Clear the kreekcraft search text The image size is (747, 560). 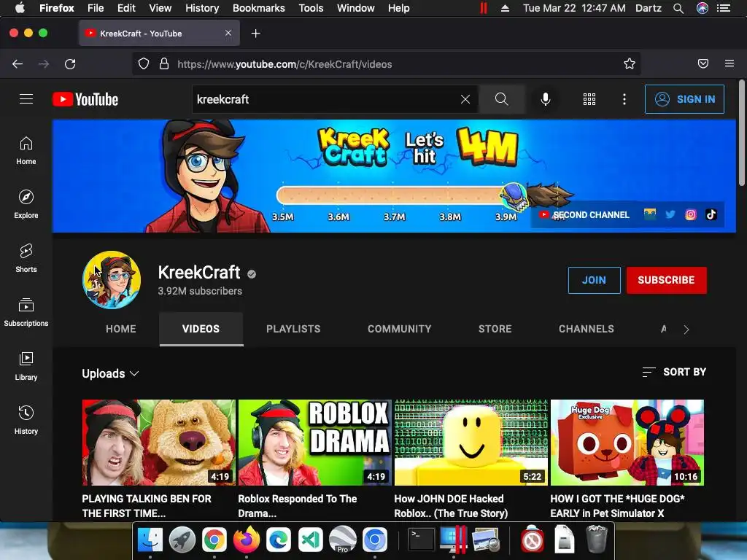click(465, 99)
